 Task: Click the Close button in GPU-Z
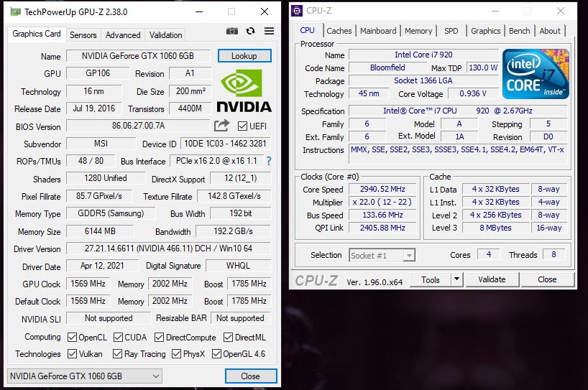[250, 376]
